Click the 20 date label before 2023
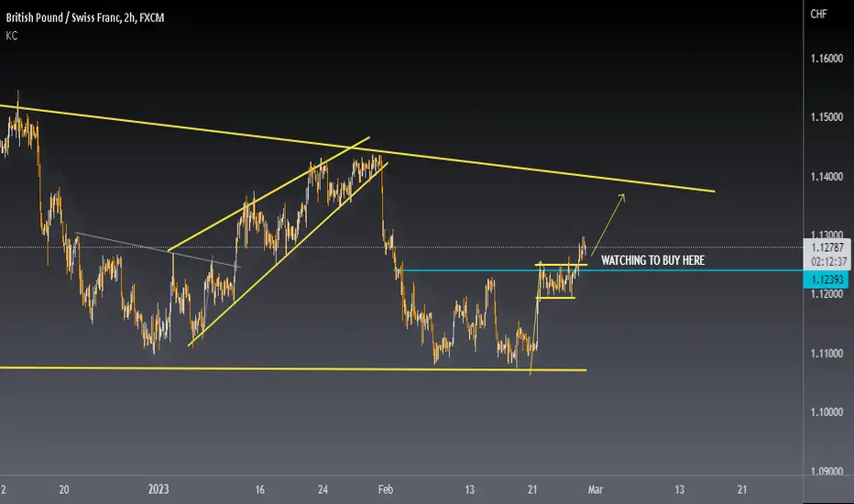The image size is (854, 504). pos(64,489)
